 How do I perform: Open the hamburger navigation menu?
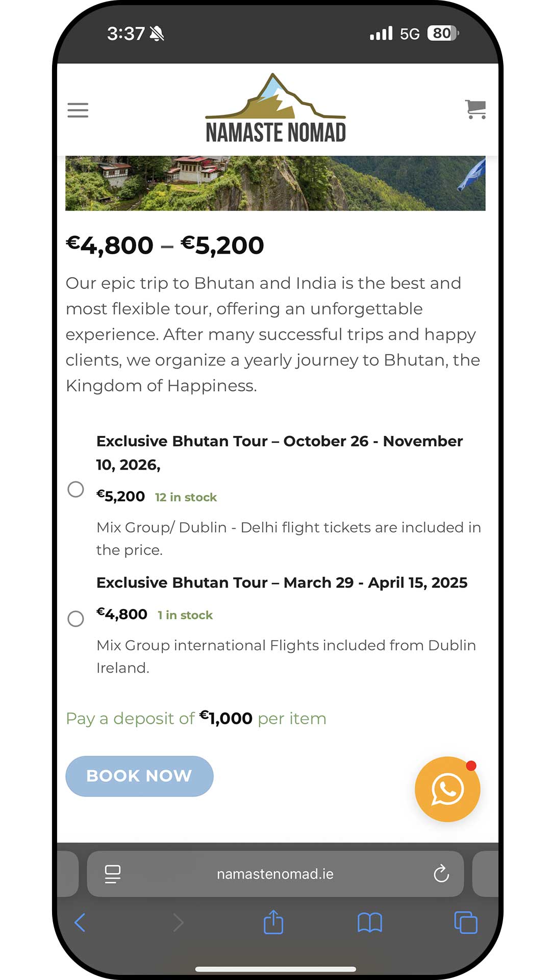coord(78,110)
